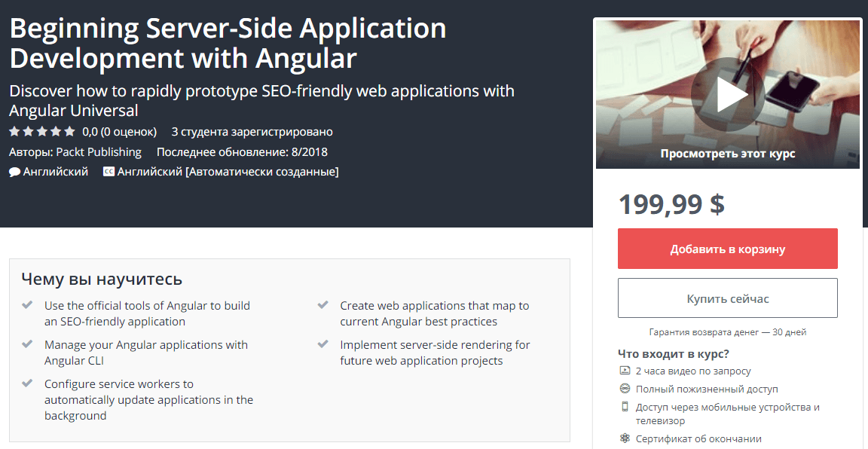Add course to cart with red button
868x449 pixels.
(727, 249)
